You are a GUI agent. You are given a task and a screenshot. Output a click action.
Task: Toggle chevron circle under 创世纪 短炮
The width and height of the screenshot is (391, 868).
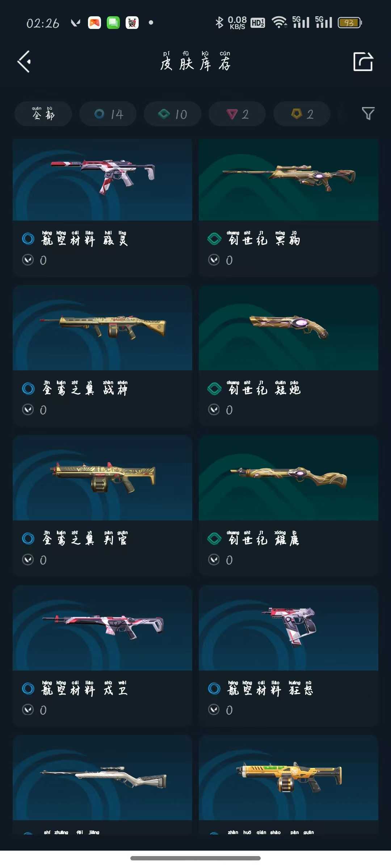(x=214, y=409)
